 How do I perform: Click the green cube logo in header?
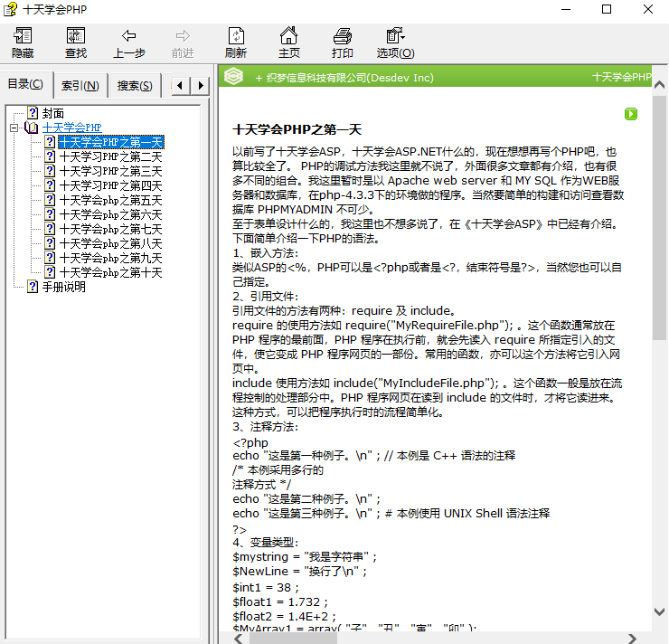coord(234,78)
